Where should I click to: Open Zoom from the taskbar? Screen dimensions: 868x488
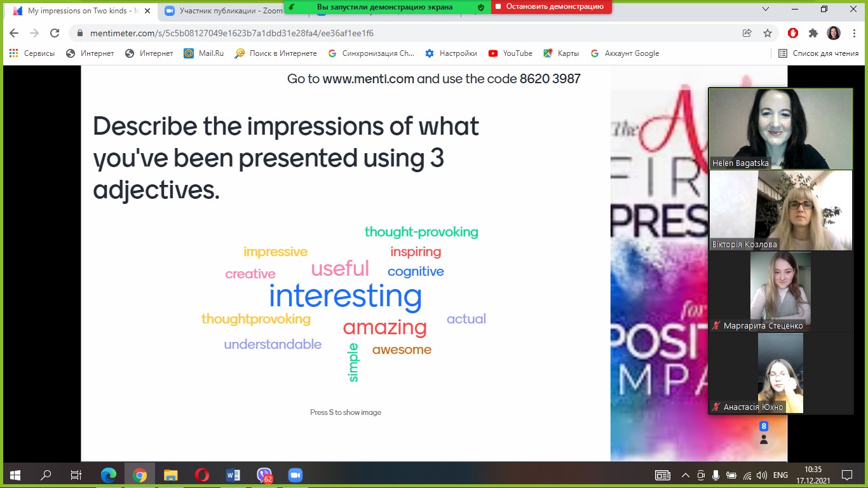[x=295, y=475]
